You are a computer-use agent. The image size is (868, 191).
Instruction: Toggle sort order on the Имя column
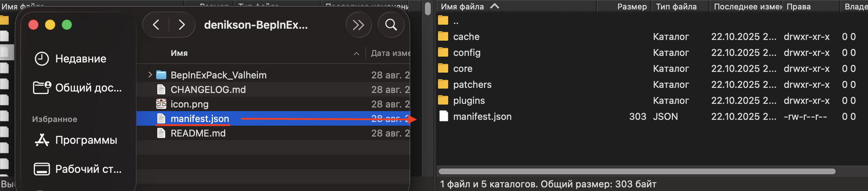179,53
